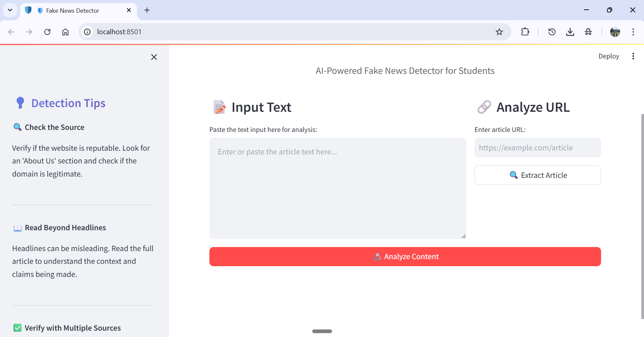The image size is (644, 337).
Task: Click the green checkmark beside Verify with Multiple Sources
Action: tap(17, 328)
